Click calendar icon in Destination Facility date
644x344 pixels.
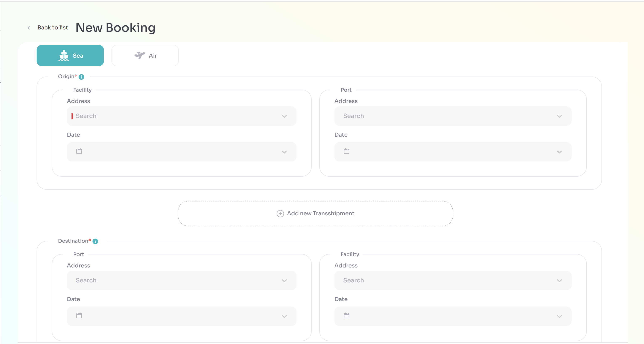point(346,315)
